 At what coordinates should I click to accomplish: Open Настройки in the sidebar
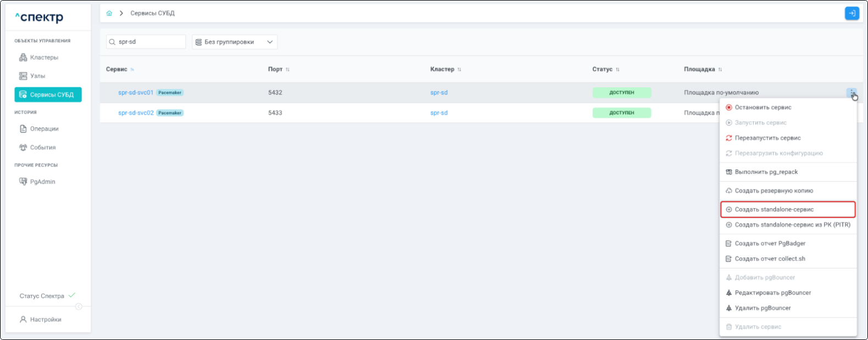click(45, 320)
